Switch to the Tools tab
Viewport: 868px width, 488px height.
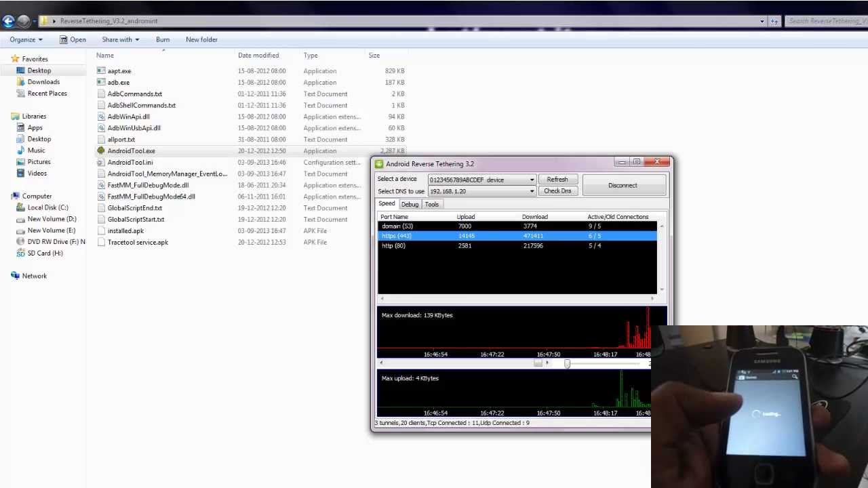coord(432,205)
